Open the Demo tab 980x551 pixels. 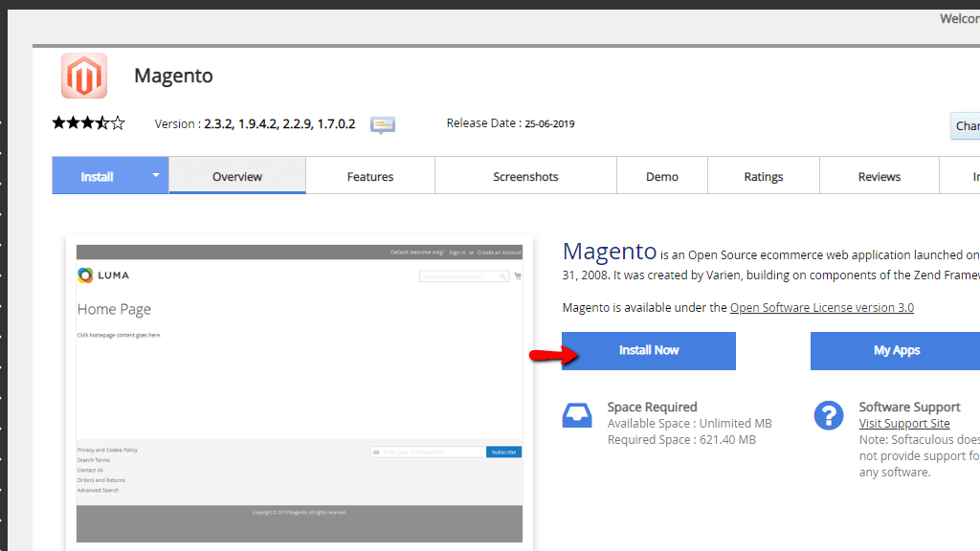662,177
